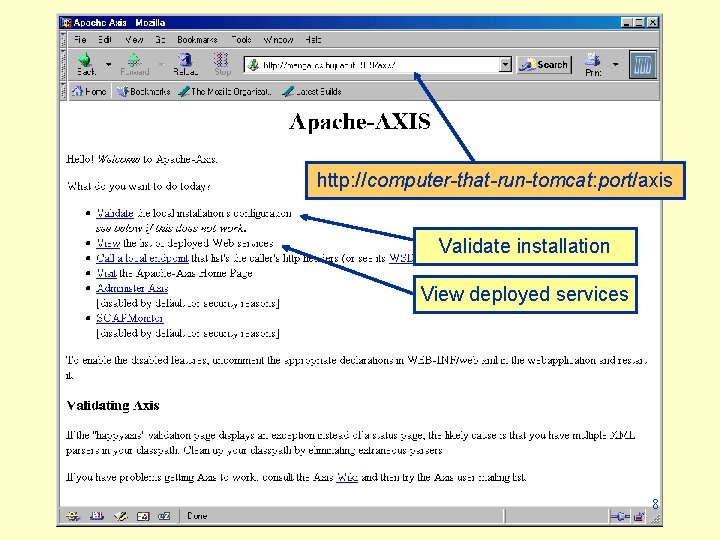720x540 pixels.
Task: Click the Reload page button
Action: [x=186, y=64]
